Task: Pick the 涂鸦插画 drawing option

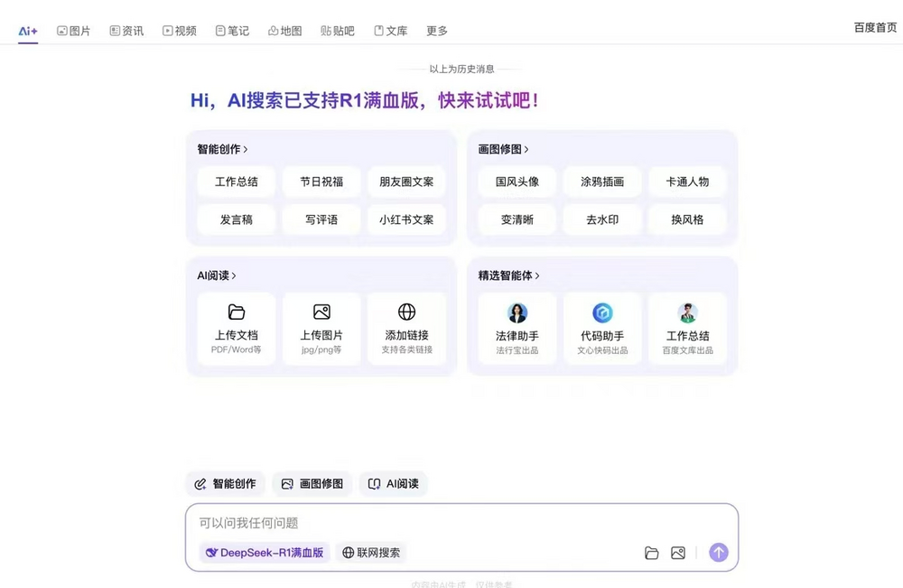Action: [602, 182]
